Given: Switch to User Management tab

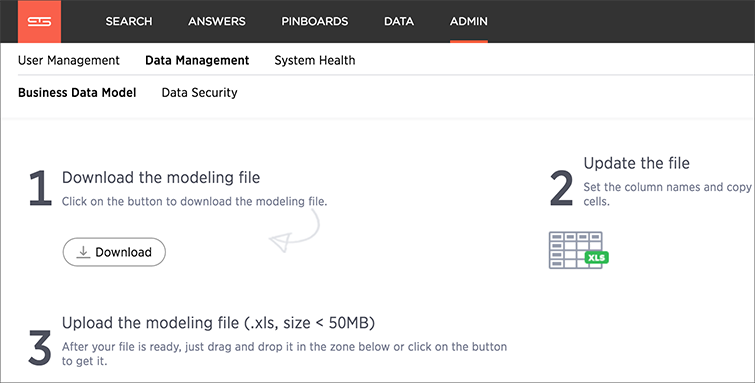Looking at the screenshot, I should click(69, 60).
